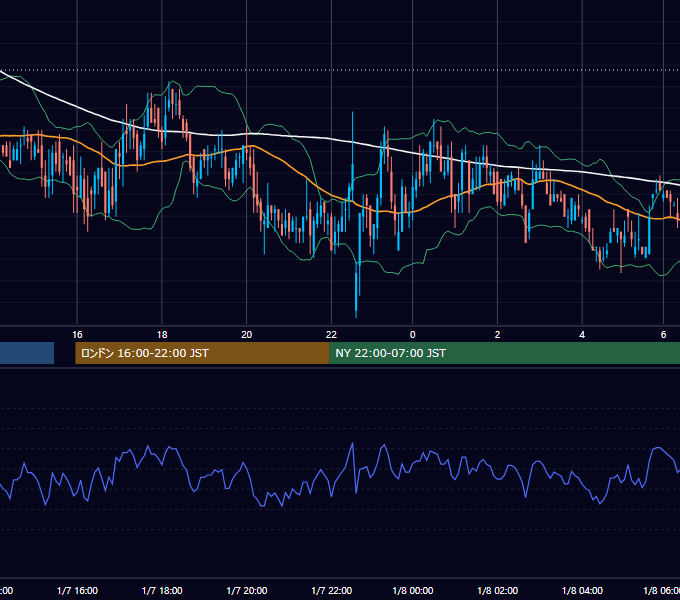Click the 22 hour label on price chart axis
This screenshot has height=600, width=680.
[331, 335]
